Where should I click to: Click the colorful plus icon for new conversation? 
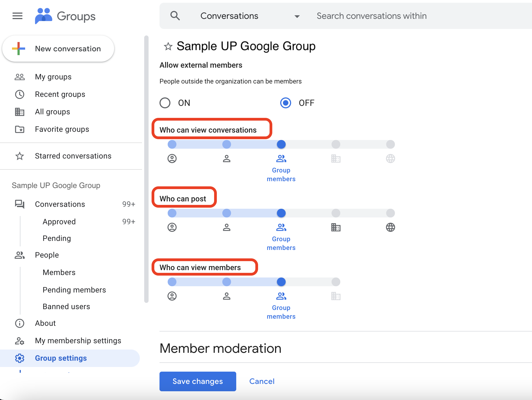pos(19,49)
